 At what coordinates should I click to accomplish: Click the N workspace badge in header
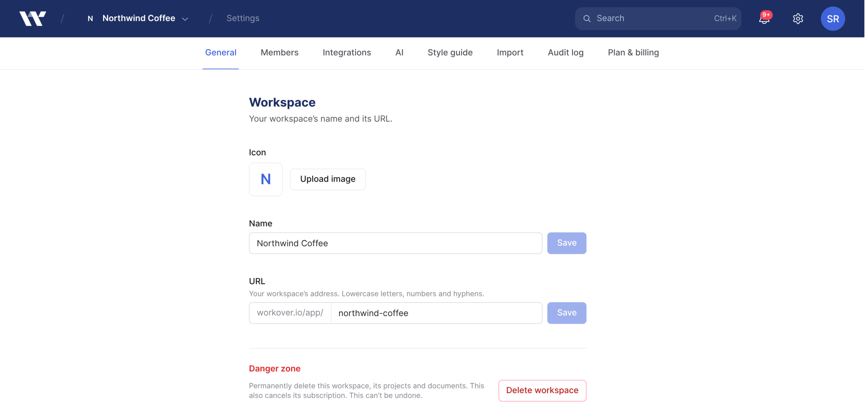click(x=90, y=19)
